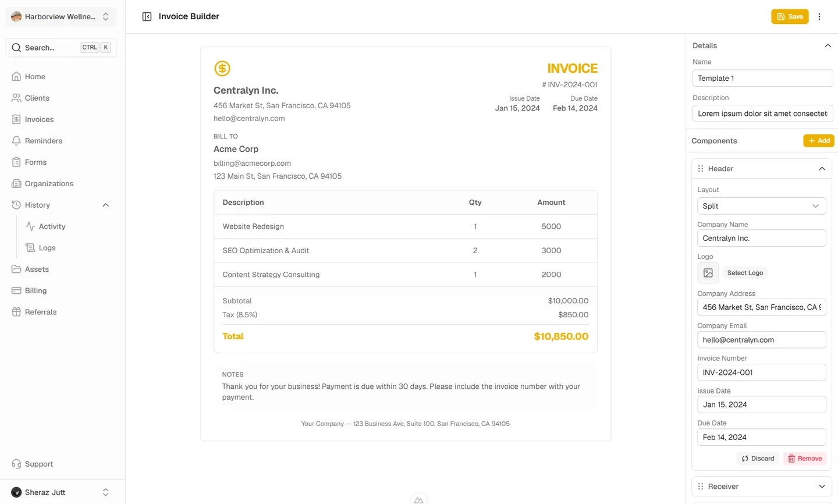
Task: Click the Activity pulse icon
Action: [x=30, y=226]
